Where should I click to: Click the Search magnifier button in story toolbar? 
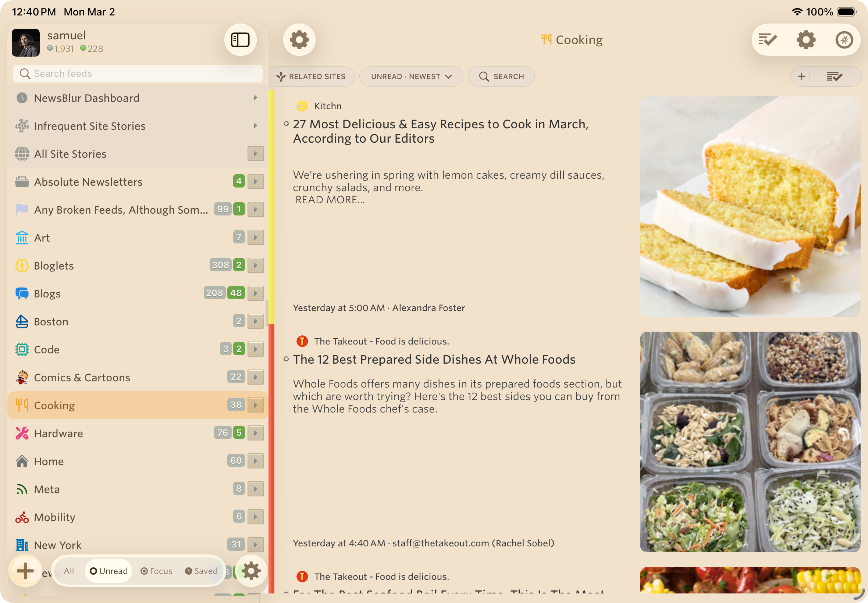pos(501,77)
